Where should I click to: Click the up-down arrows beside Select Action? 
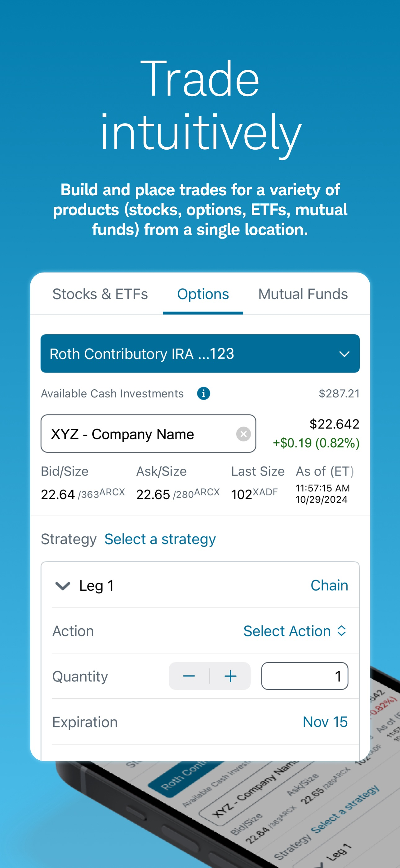341,631
